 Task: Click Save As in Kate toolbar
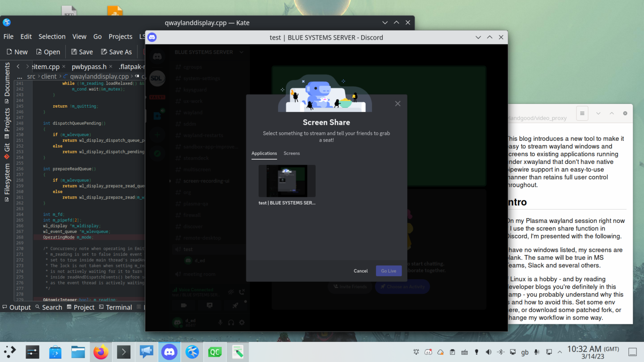(x=116, y=52)
